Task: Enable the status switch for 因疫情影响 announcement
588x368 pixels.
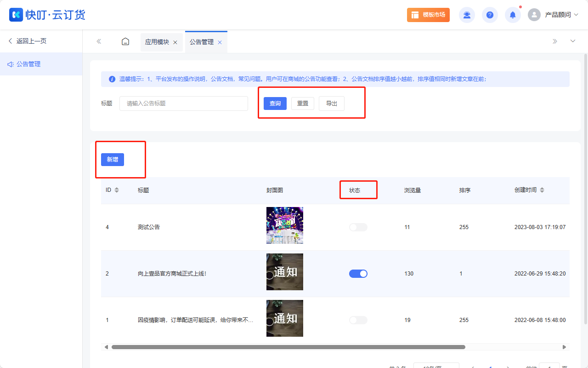Action: 358,320
